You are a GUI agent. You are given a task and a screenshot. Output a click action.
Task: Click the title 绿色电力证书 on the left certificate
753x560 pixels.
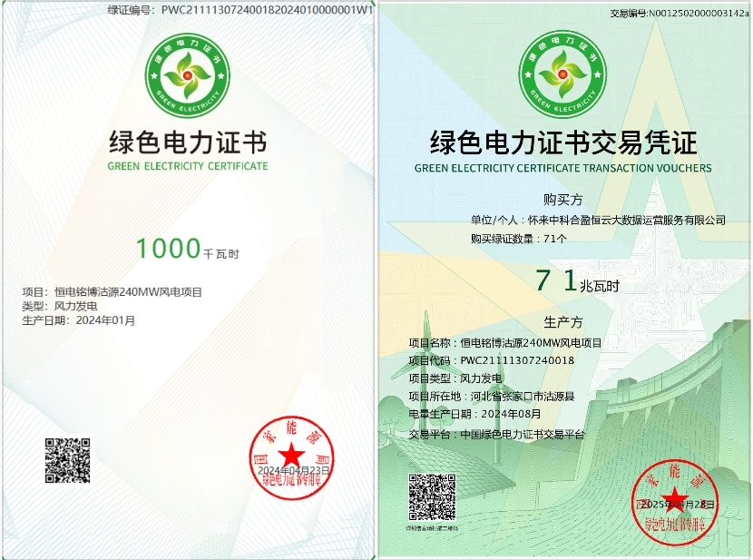(x=188, y=142)
